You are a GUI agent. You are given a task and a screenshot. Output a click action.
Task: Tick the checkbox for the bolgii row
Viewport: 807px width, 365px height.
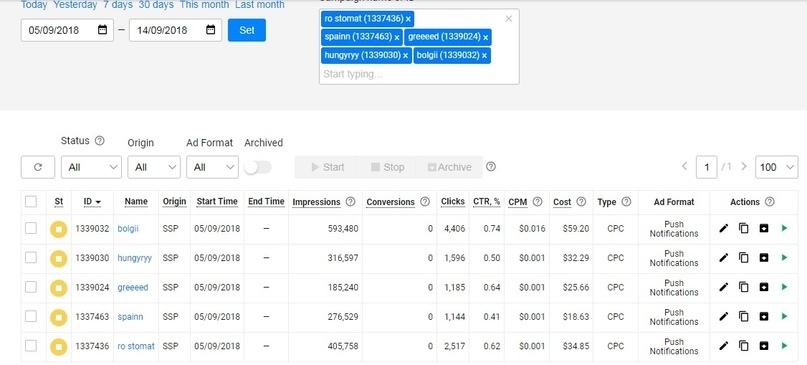[x=31, y=228]
